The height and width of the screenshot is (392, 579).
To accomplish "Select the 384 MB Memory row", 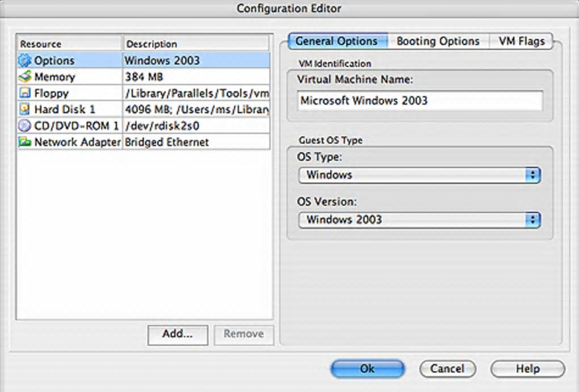I will click(144, 77).
